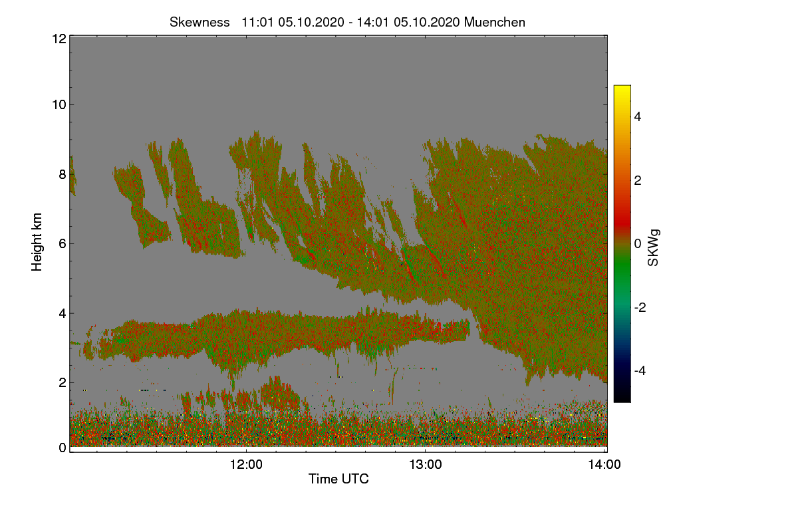Click the colorbar tick label 0
This screenshot has width=798, height=532.
(x=639, y=244)
